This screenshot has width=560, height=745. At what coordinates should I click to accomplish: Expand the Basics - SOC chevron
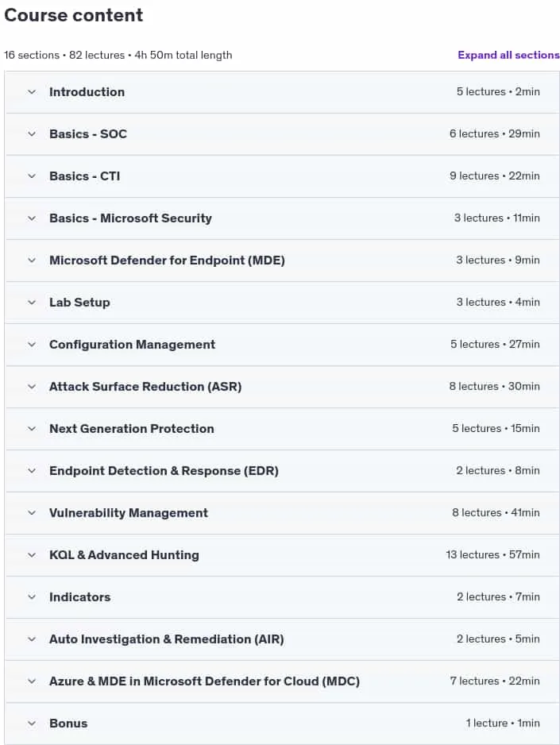[32, 134]
